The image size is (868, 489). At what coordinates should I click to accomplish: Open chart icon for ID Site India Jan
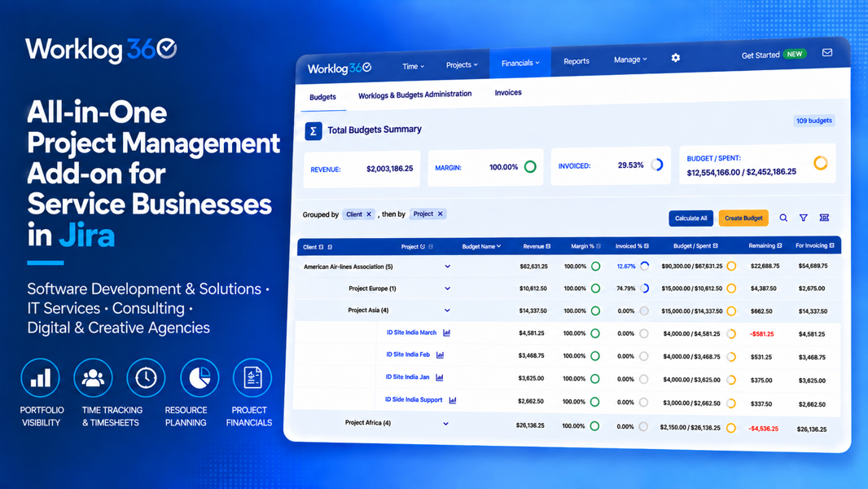(440, 377)
